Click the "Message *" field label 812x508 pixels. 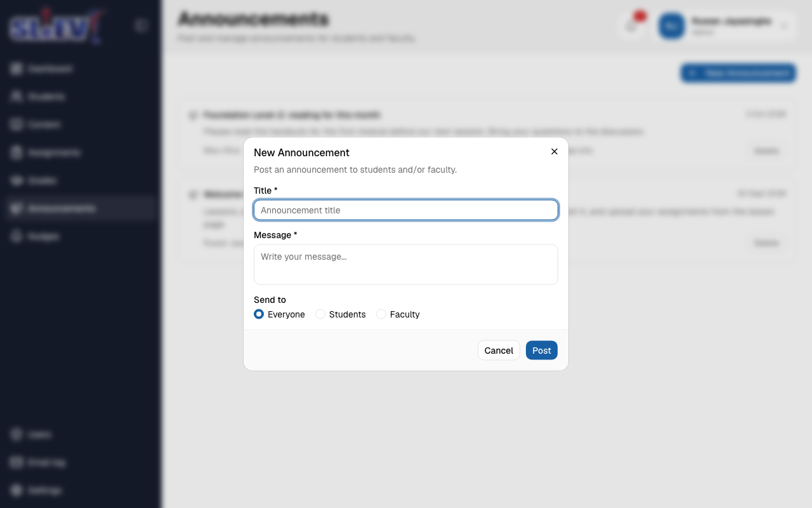tap(275, 235)
